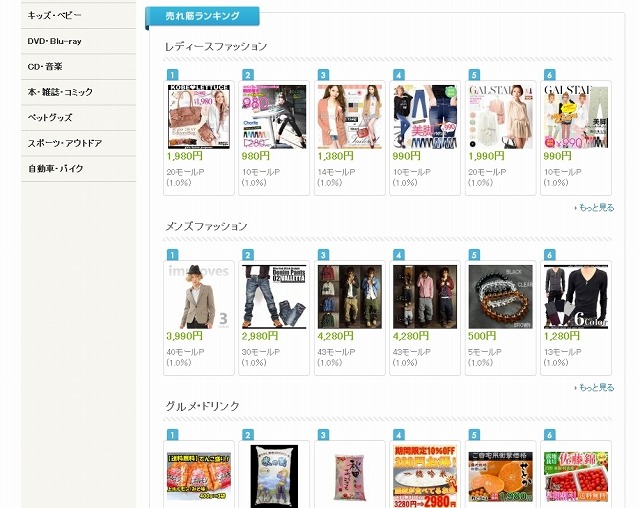Screen dimensions: 640x508
Task: Click the 1,980円 price link
Action: click(184, 156)
